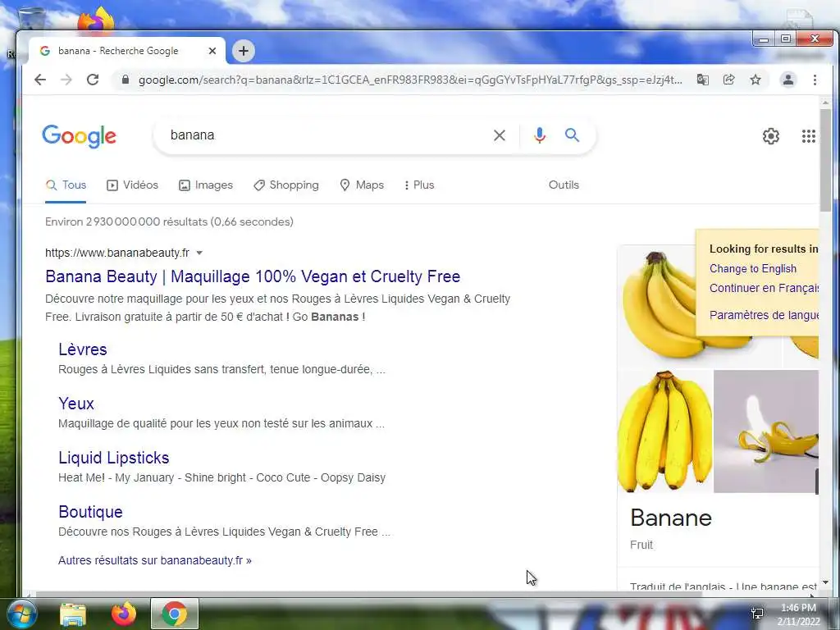The image size is (840, 630).
Task: Open the Windows Start button
Action: point(21,614)
